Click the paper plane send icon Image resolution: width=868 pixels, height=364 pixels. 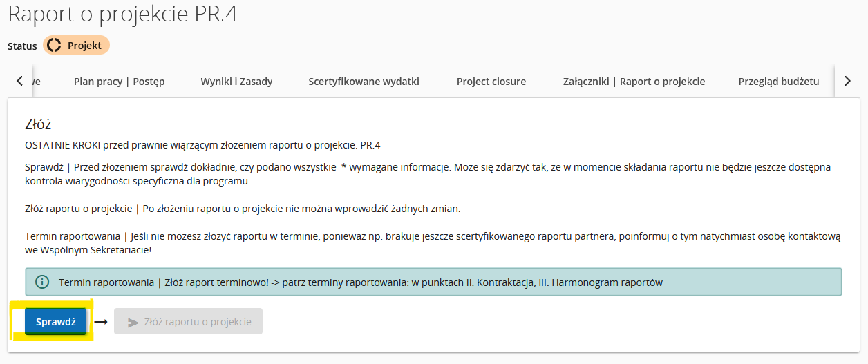(133, 322)
